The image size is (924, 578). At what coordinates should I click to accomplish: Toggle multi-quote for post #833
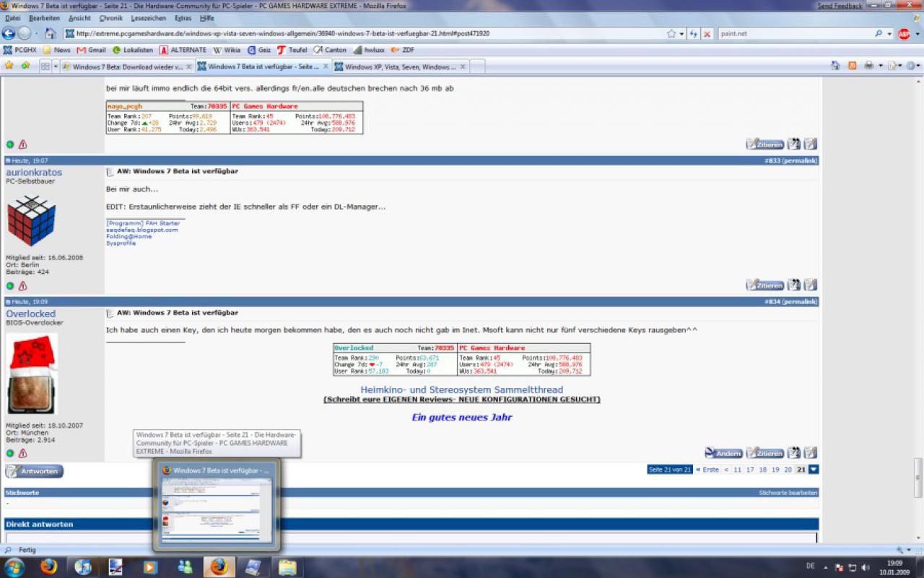coord(794,285)
